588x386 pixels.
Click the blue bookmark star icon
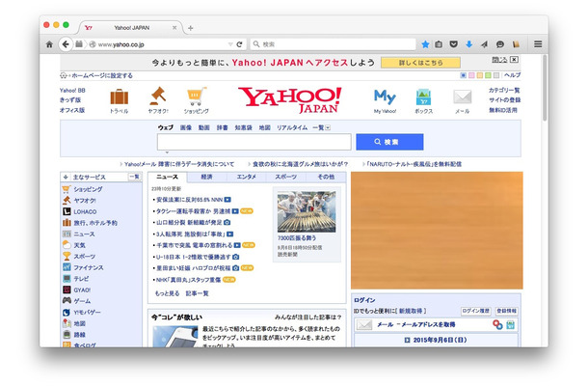tap(425, 44)
